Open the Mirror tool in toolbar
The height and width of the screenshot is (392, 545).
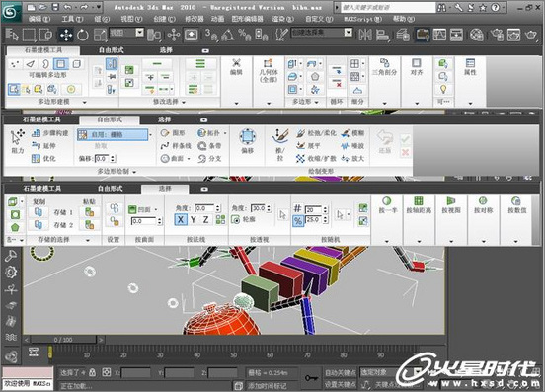click(365, 35)
